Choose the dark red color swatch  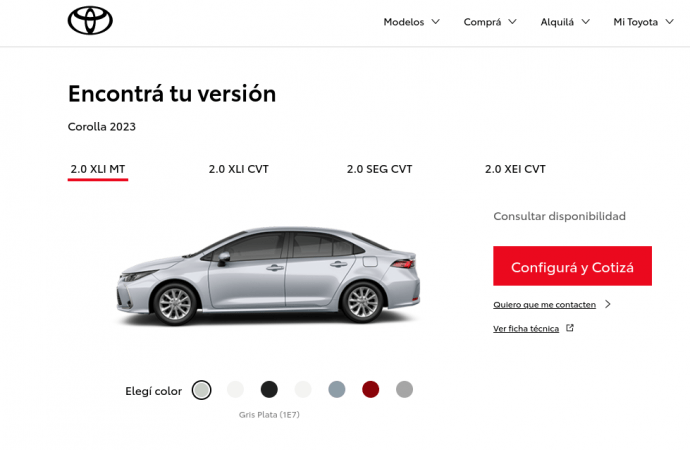(x=371, y=389)
